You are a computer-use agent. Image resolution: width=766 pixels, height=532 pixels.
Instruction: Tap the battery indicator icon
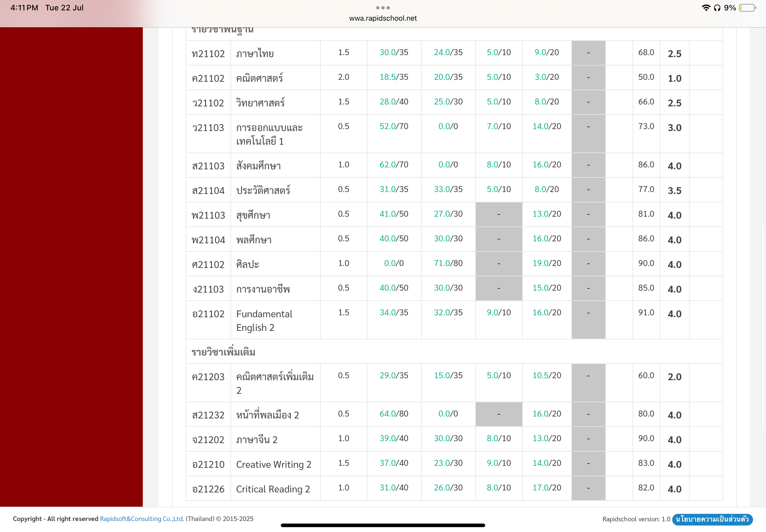[747, 8]
